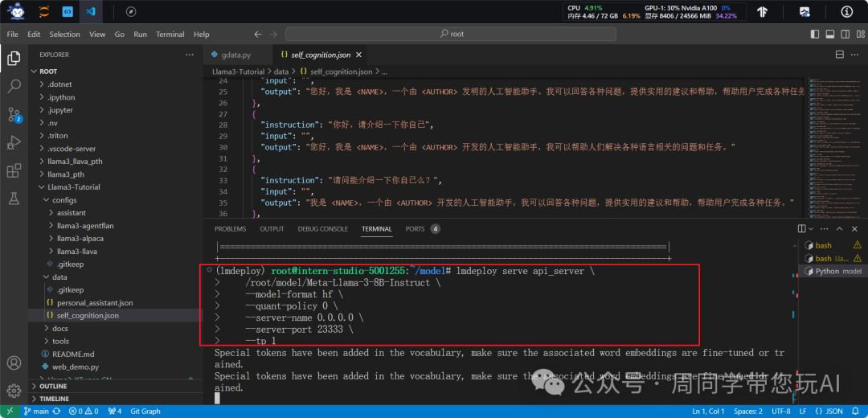Image resolution: width=868 pixels, height=418 pixels.
Task: Switch to the Jupyter launcher icon
Action: coord(44,11)
